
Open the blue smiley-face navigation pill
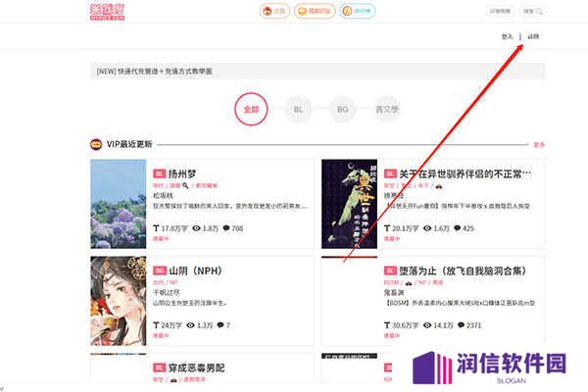(358, 11)
